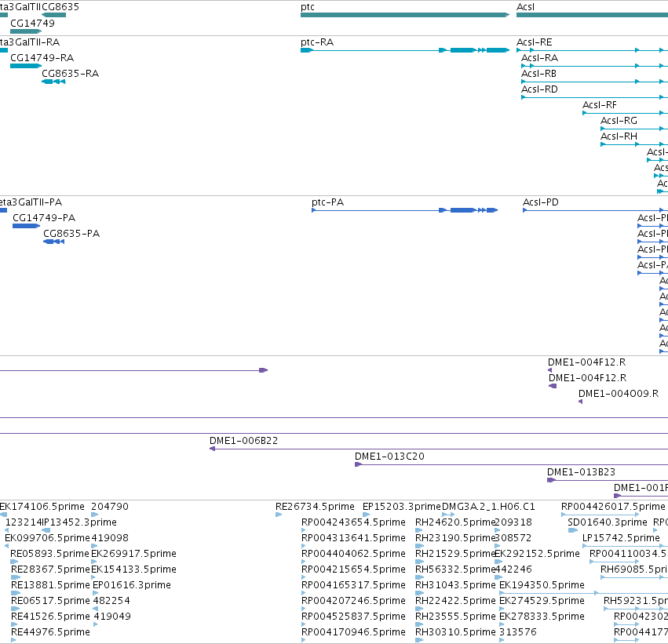Open EST label EK154133.5prime
This screenshot has height=644, width=668.
[x=133, y=570]
